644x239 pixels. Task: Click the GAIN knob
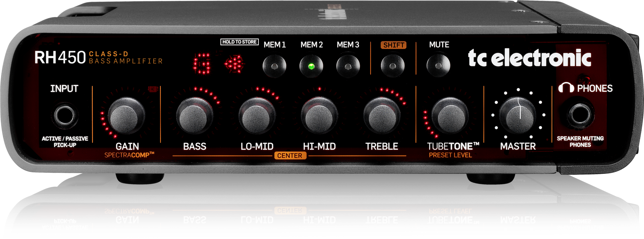(126, 116)
